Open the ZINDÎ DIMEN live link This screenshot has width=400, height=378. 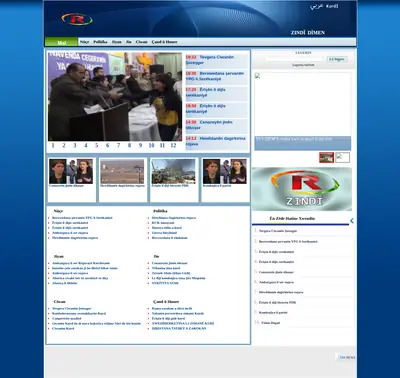[308, 33]
